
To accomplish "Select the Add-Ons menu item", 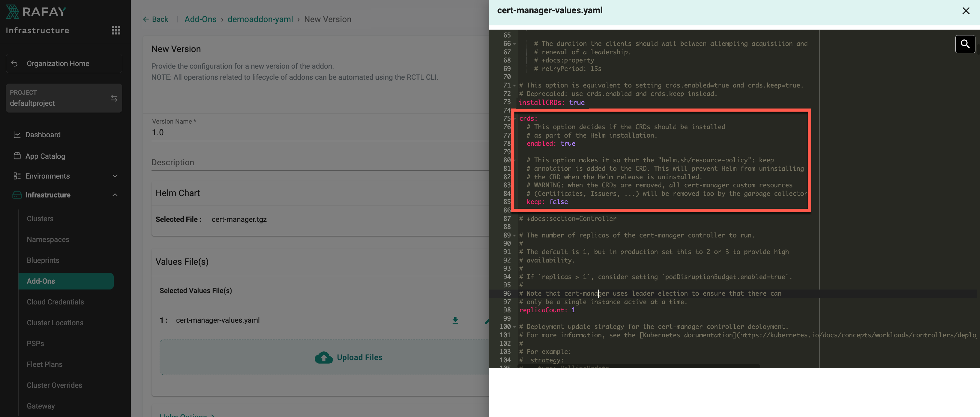I will [66, 281].
